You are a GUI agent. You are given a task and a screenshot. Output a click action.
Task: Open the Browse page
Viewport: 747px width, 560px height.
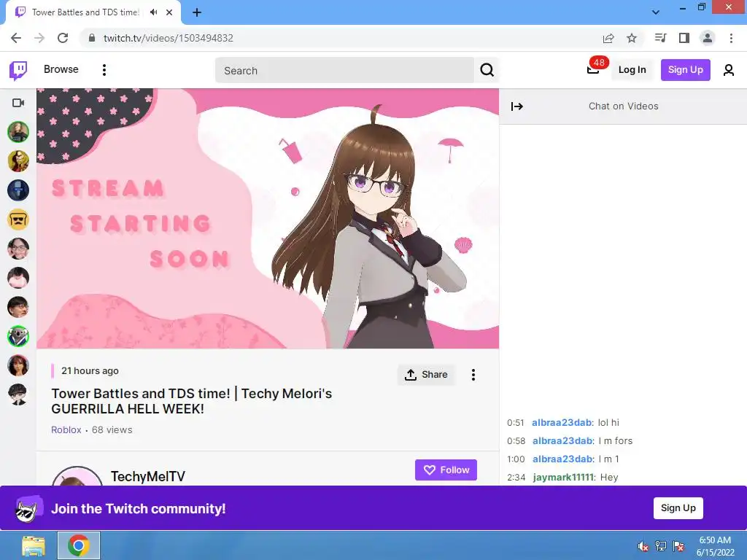pyautogui.click(x=61, y=69)
